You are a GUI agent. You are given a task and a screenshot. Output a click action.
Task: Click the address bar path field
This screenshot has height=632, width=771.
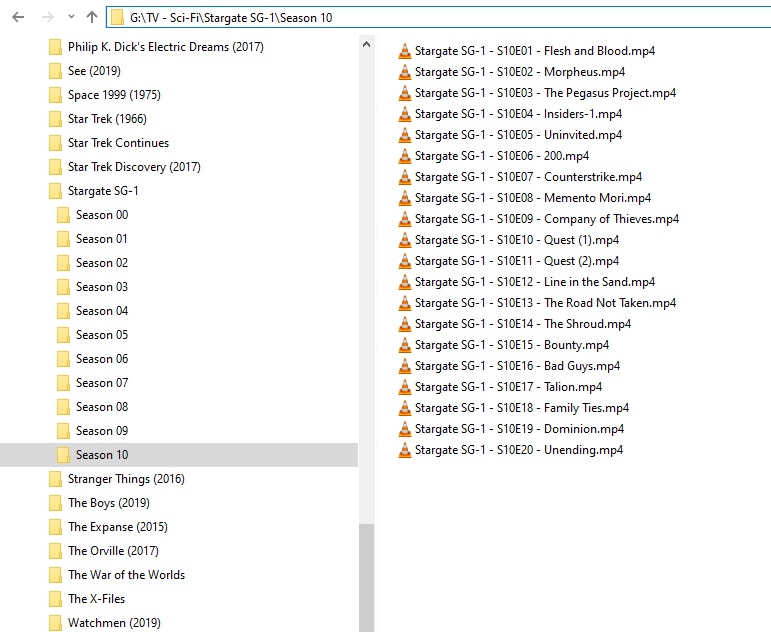click(x=438, y=18)
